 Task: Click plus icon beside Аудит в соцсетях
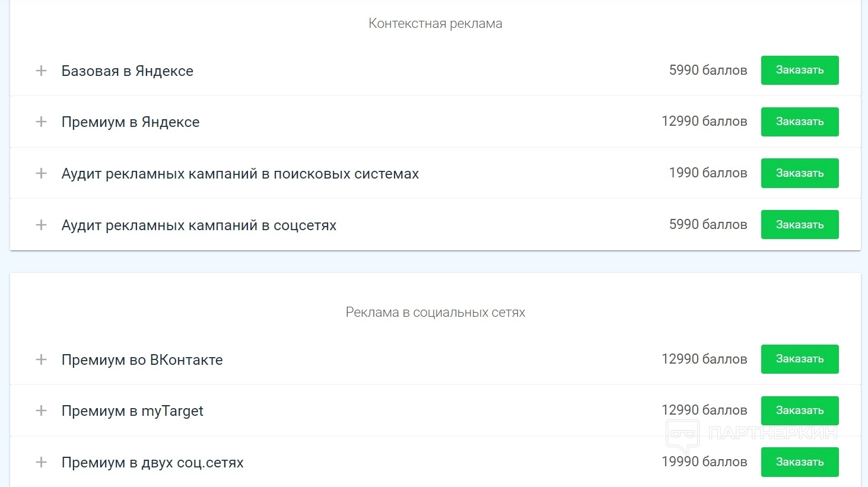[41, 225]
